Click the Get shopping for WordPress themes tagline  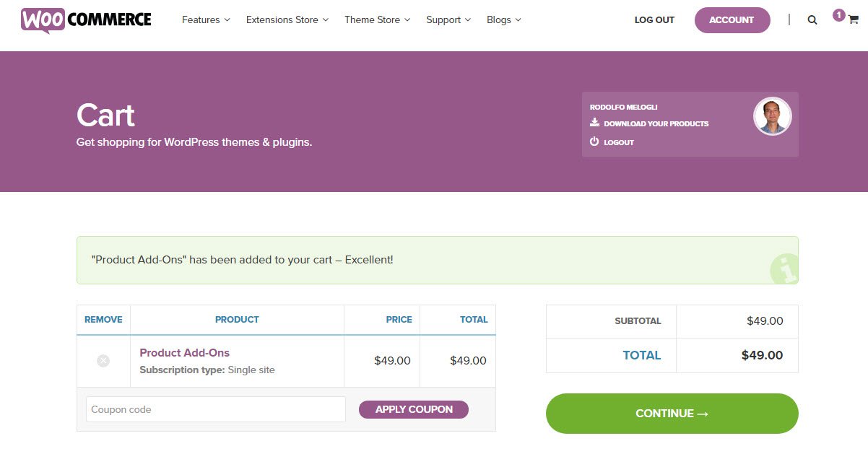pyautogui.click(x=194, y=142)
